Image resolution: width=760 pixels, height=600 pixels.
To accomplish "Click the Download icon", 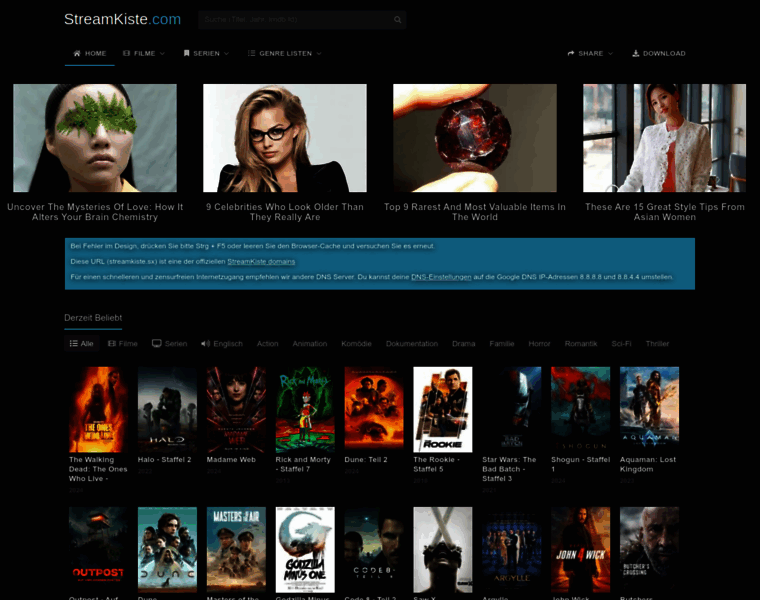I will 636,53.
